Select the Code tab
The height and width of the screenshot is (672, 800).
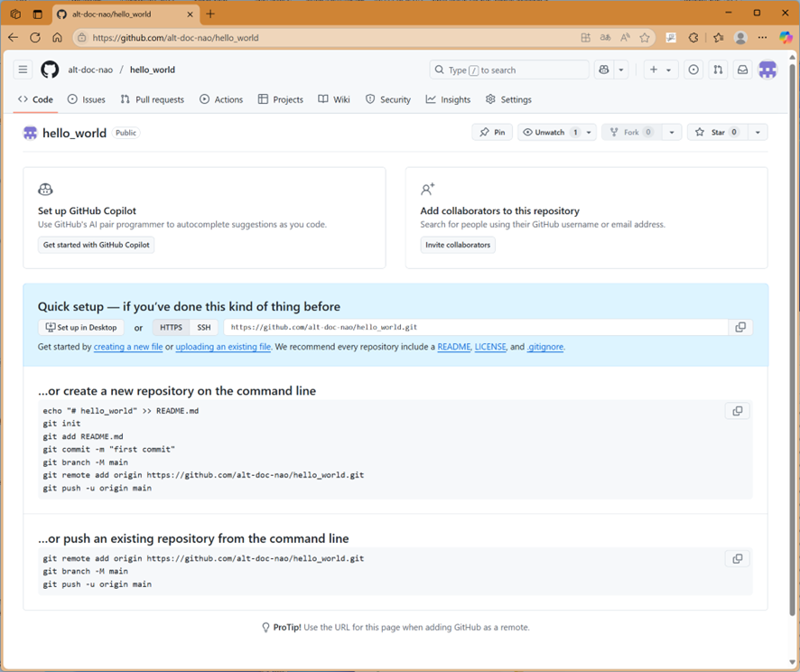pyautogui.click(x=36, y=99)
